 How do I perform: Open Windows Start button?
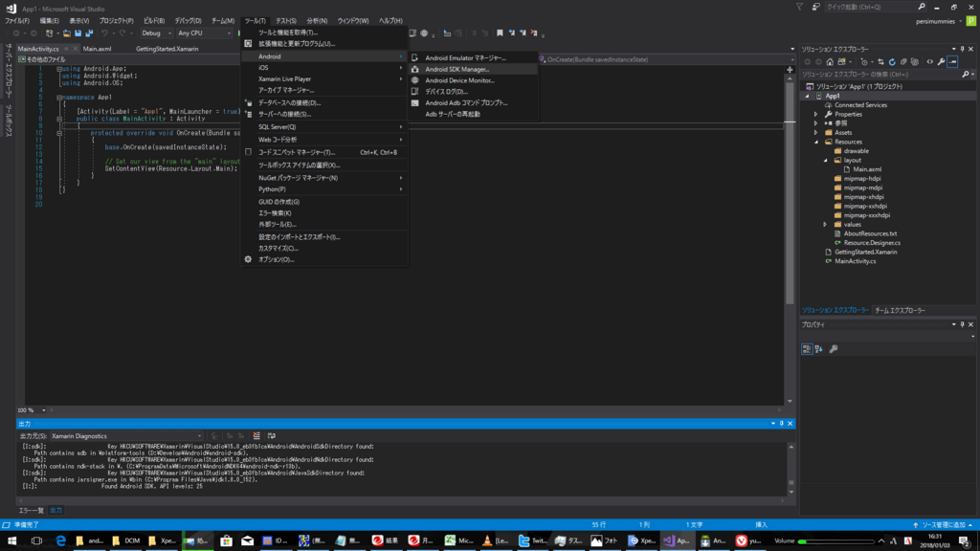pyautogui.click(x=11, y=540)
